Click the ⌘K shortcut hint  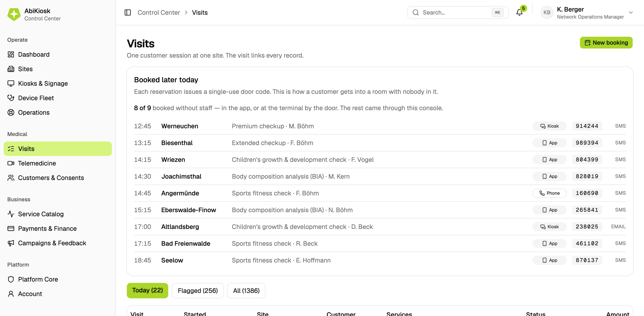click(497, 12)
